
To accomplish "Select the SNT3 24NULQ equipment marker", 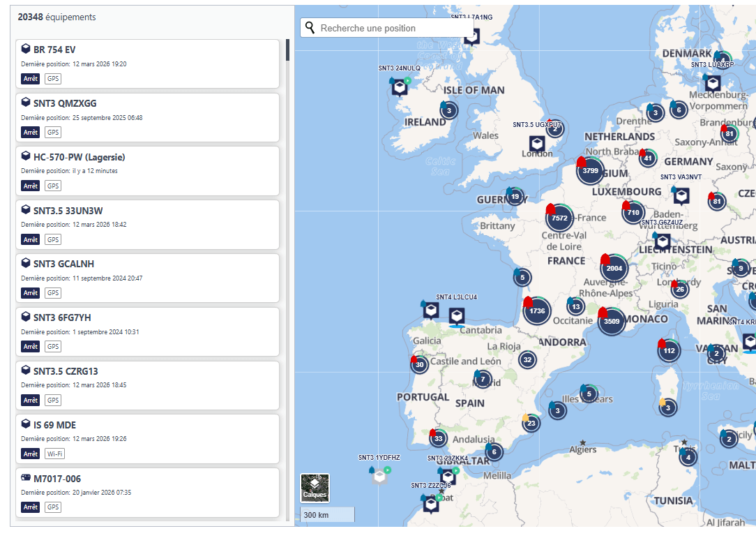I will pyautogui.click(x=399, y=87).
